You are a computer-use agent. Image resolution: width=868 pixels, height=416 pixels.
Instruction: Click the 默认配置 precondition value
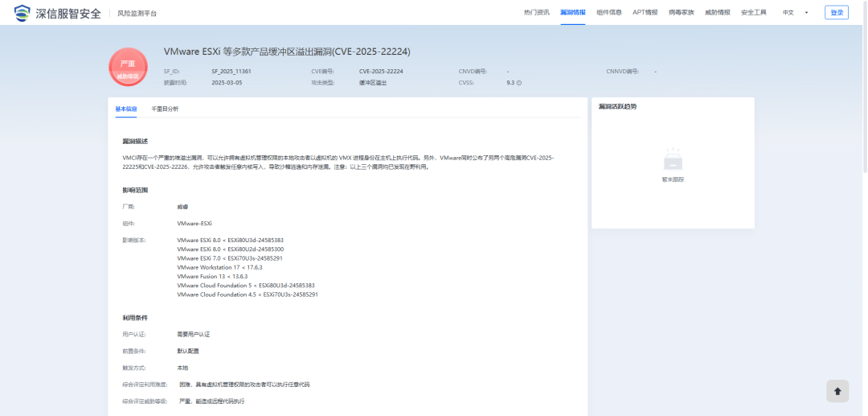point(188,351)
